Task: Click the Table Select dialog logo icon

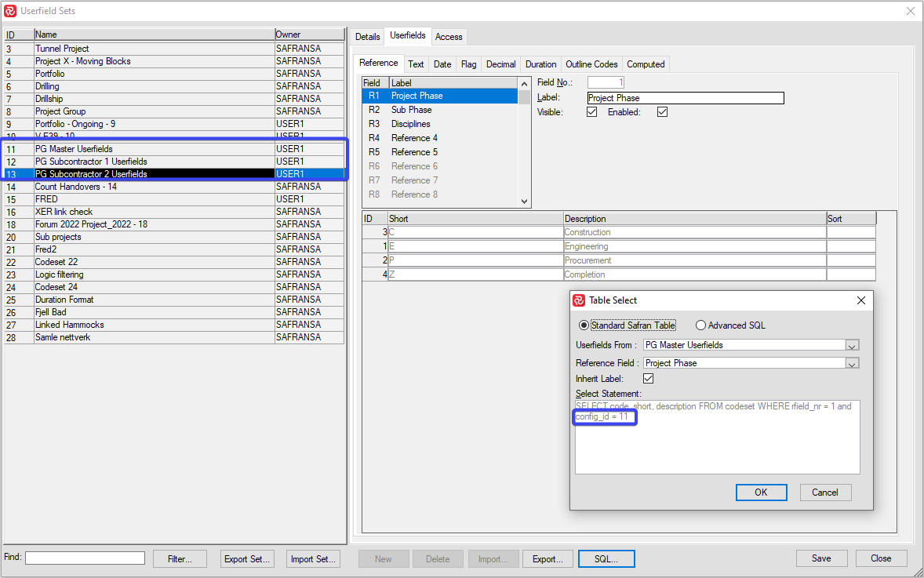Action: click(x=579, y=300)
